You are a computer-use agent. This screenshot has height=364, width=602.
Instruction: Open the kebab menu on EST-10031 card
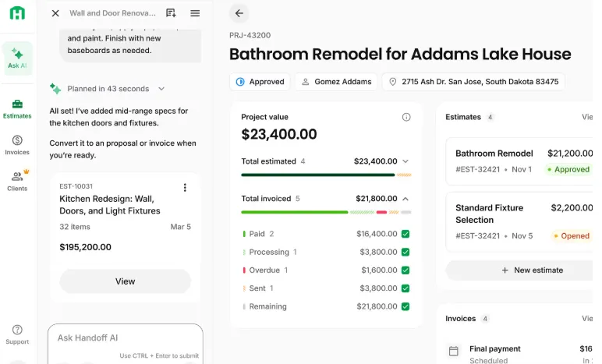click(185, 188)
